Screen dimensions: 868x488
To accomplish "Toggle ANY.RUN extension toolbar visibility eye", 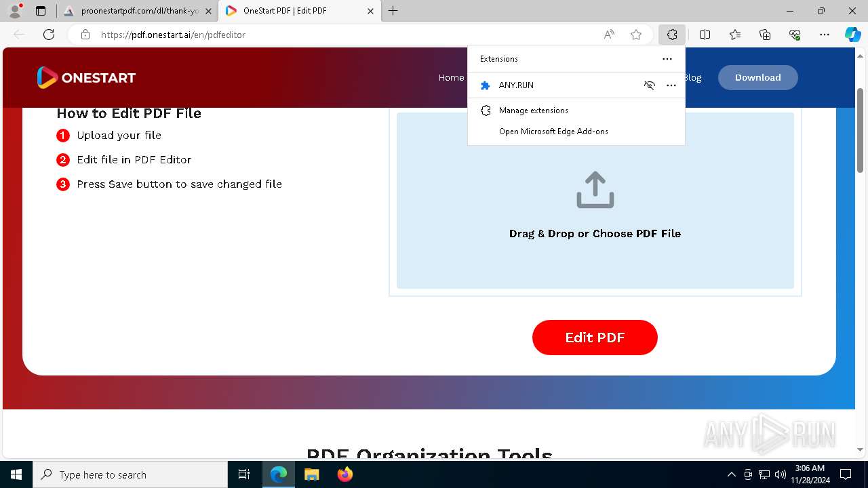I will (650, 85).
